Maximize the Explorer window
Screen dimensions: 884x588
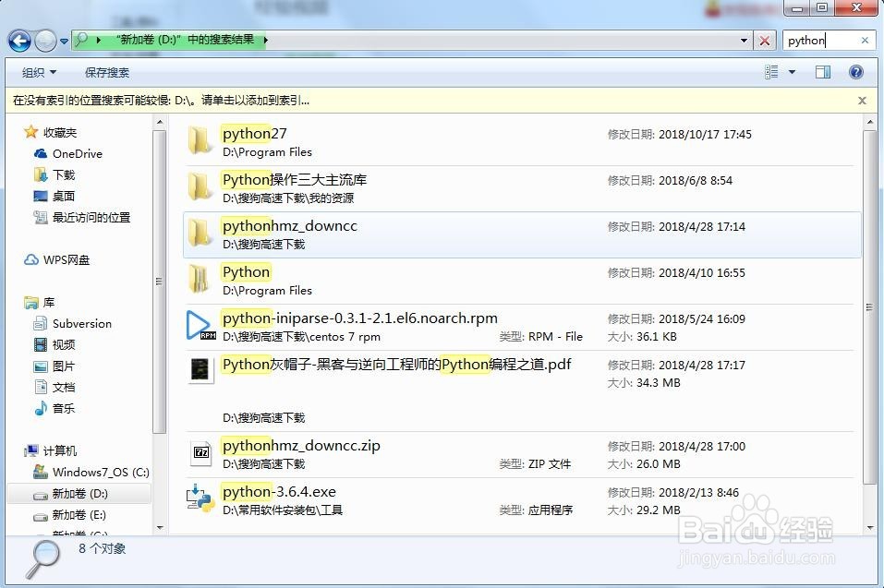(x=822, y=7)
